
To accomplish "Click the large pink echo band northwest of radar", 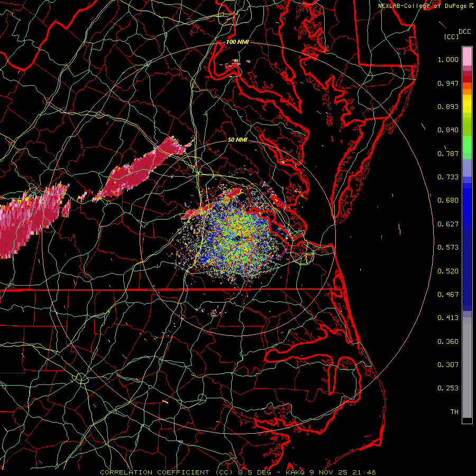I will coord(143,169).
